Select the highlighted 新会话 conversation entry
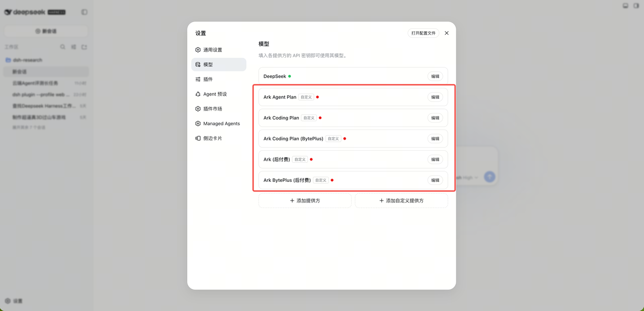The image size is (644, 311). (46, 72)
